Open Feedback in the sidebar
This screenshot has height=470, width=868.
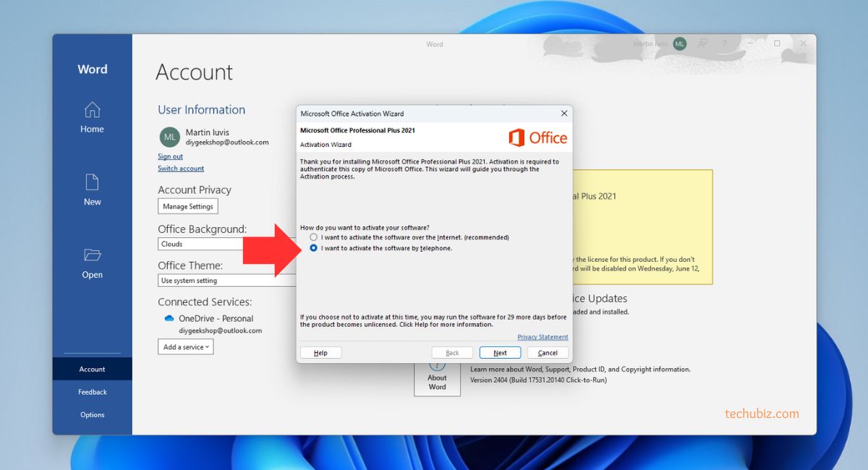(x=92, y=392)
